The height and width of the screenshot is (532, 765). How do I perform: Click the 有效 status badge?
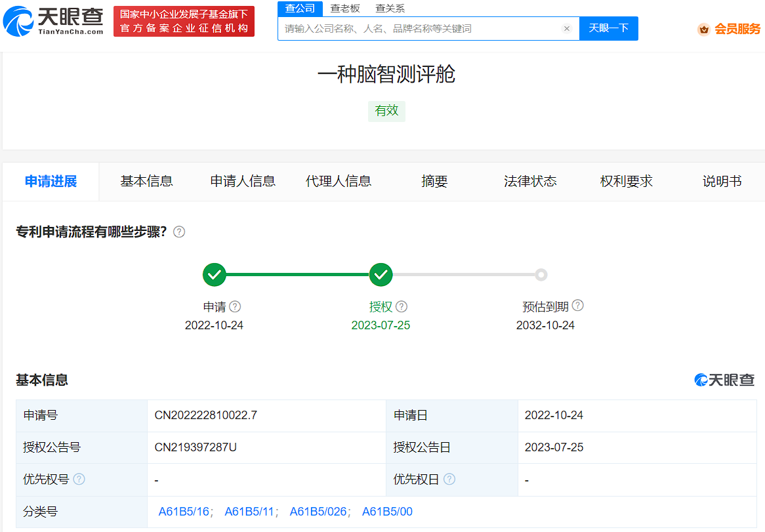pyautogui.click(x=386, y=111)
